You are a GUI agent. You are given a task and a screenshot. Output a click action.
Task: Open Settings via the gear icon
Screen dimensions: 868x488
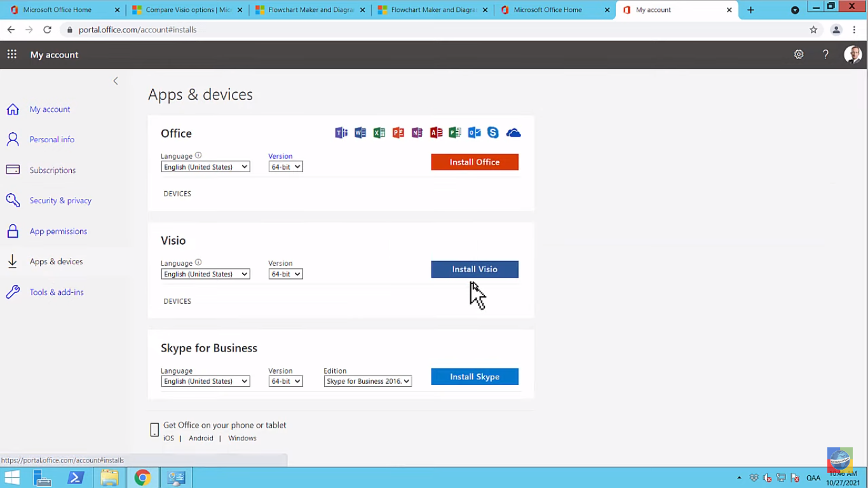coord(799,54)
